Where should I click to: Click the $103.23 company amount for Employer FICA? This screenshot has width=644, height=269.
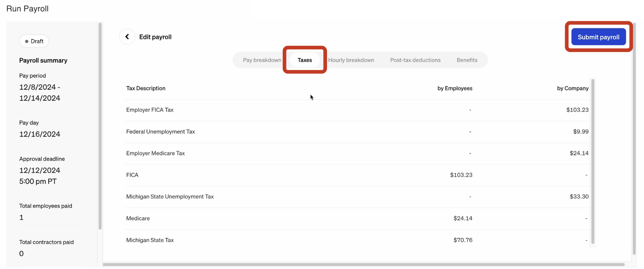(577, 110)
